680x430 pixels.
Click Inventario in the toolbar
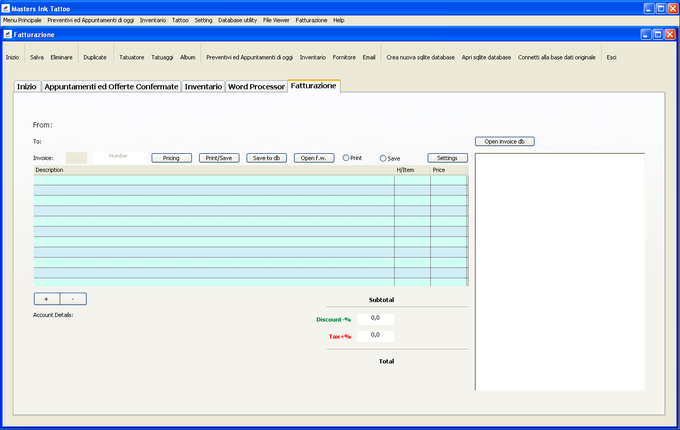point(313,57)
